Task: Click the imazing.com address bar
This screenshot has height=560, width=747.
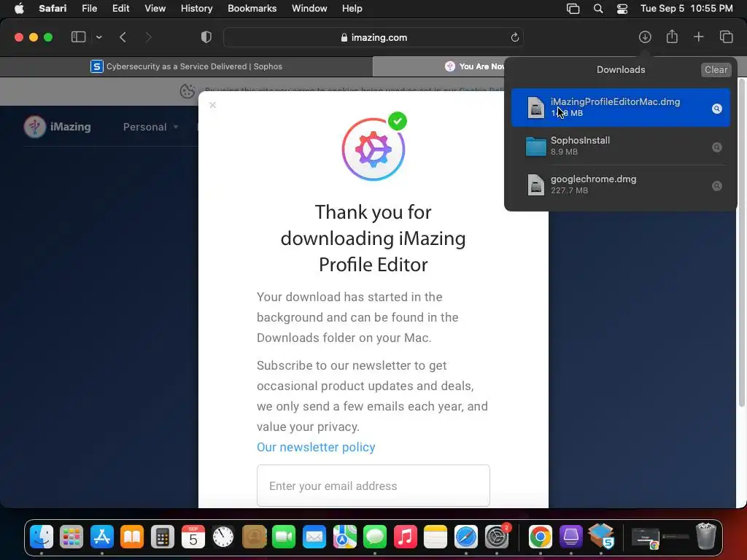Action: (x=373, y=37)
